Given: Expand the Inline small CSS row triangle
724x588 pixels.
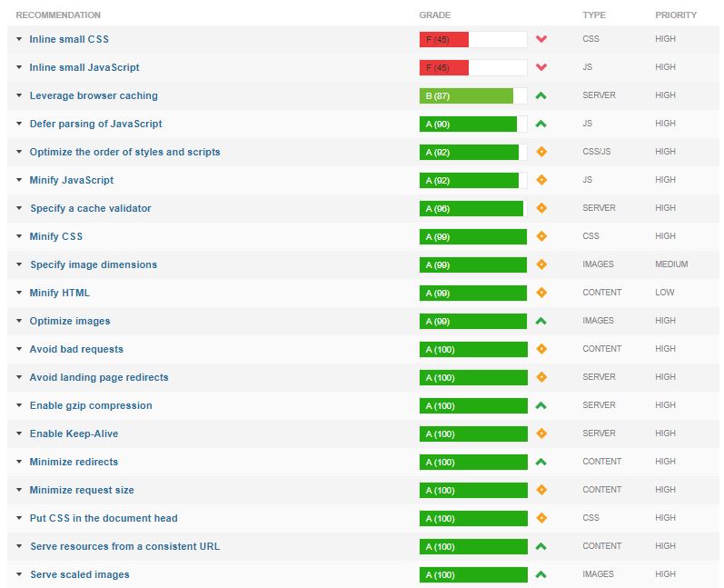Looking at the screenshot, I should [19, 39].
